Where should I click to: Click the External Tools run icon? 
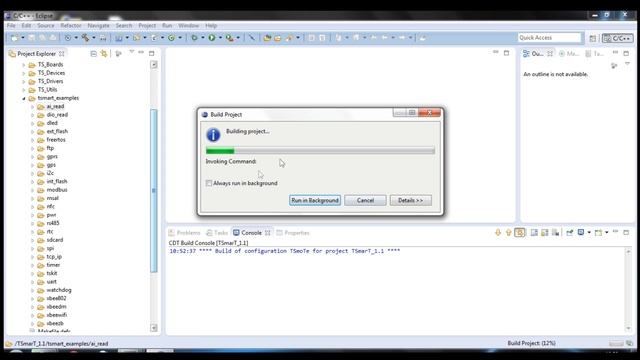(x=230, y=38)
